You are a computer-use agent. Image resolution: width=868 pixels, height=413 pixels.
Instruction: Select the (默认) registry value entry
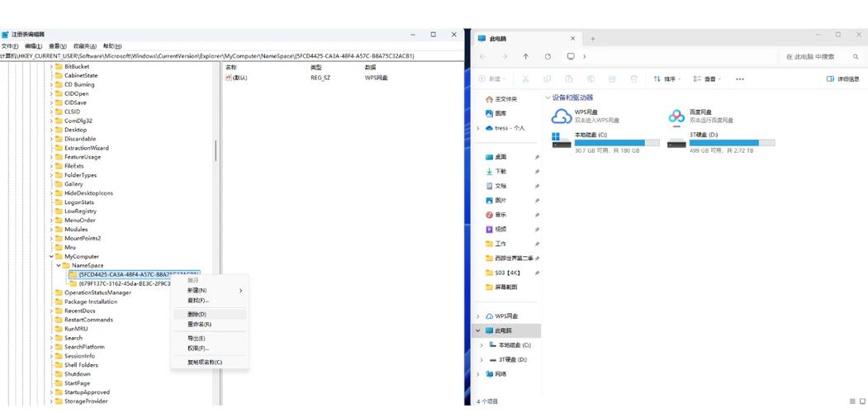click(236, 78)
